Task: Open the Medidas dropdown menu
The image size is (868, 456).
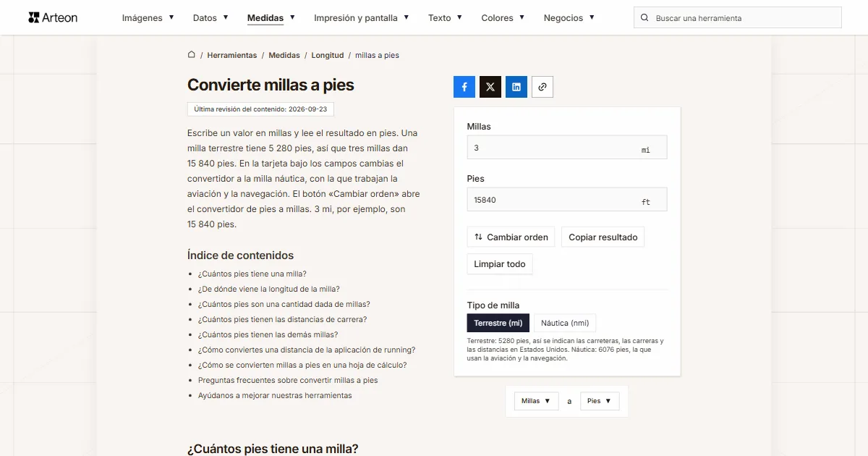Action: (x=271, y=17)
